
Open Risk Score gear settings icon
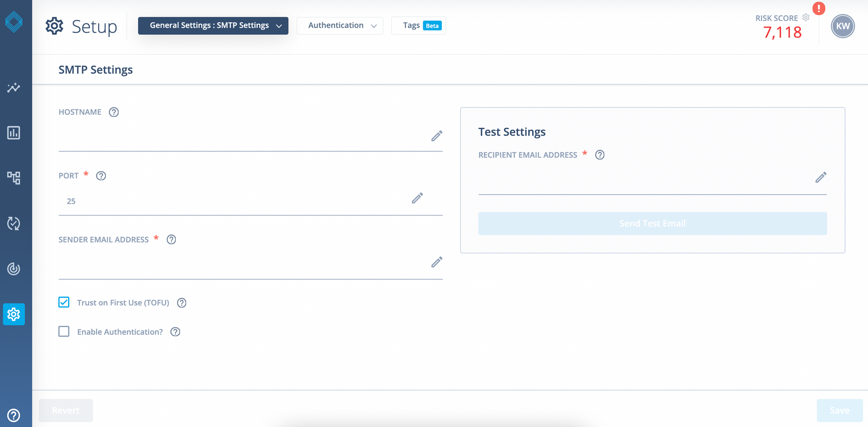806,17
